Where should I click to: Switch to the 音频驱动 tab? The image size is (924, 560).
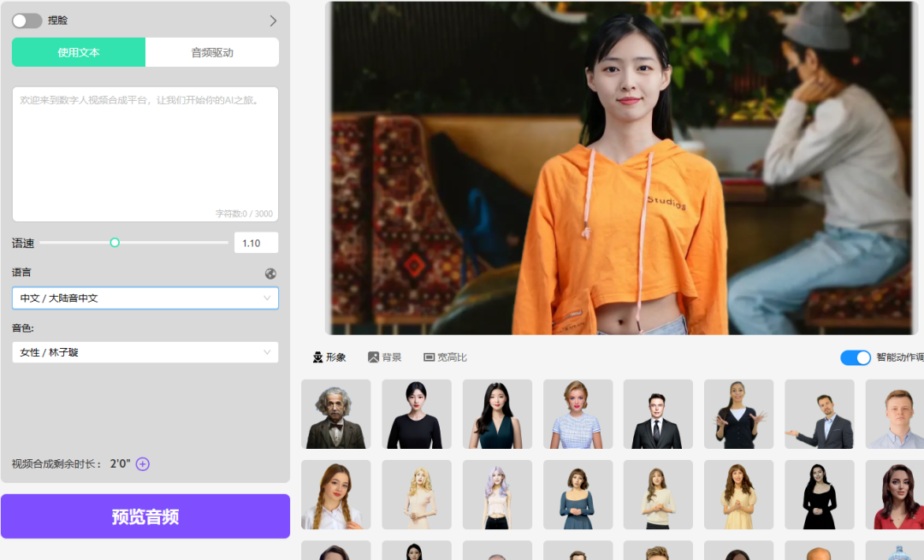click(212, 52)
